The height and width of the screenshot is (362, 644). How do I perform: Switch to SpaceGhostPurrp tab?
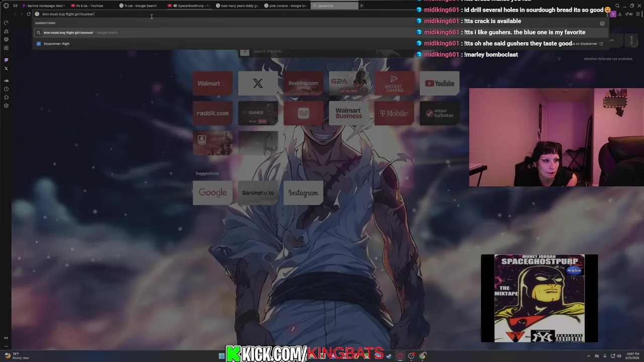189,6
